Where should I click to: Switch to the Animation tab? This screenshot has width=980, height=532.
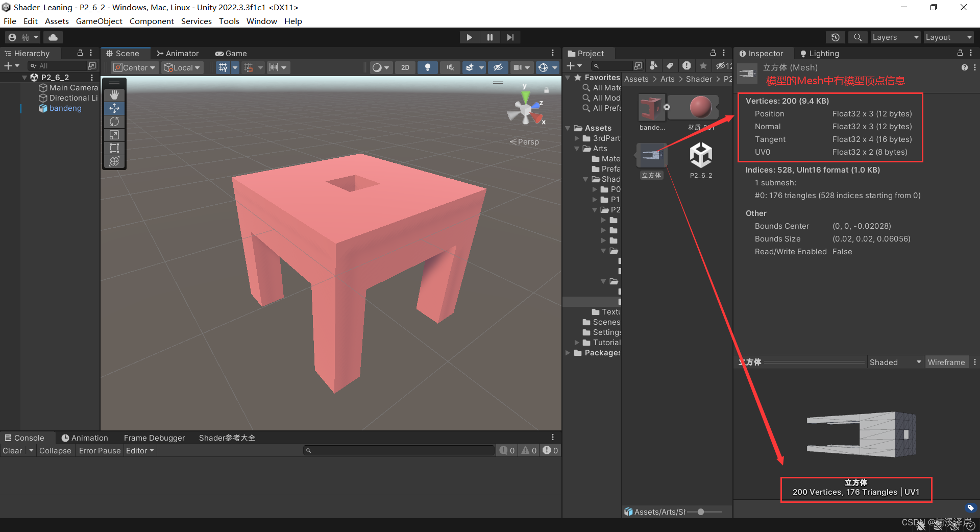coord(85,438)
